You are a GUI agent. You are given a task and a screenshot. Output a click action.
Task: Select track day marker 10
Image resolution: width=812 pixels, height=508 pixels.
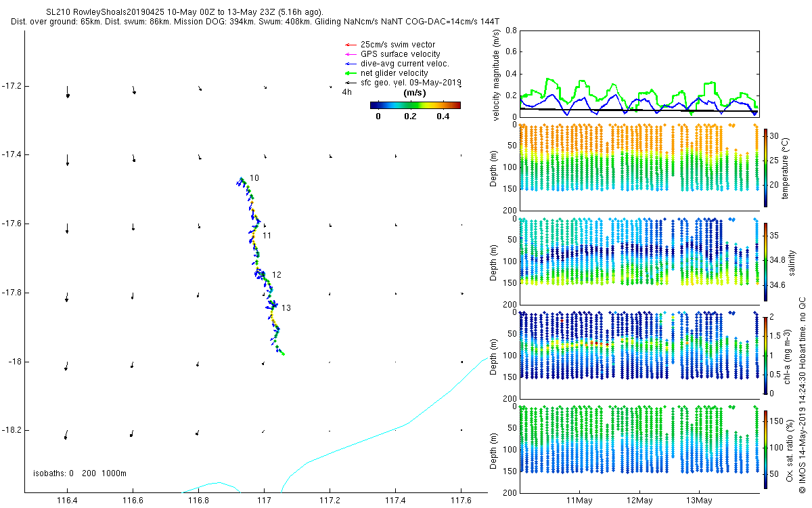pyautogui.click(x=254, y=178)
